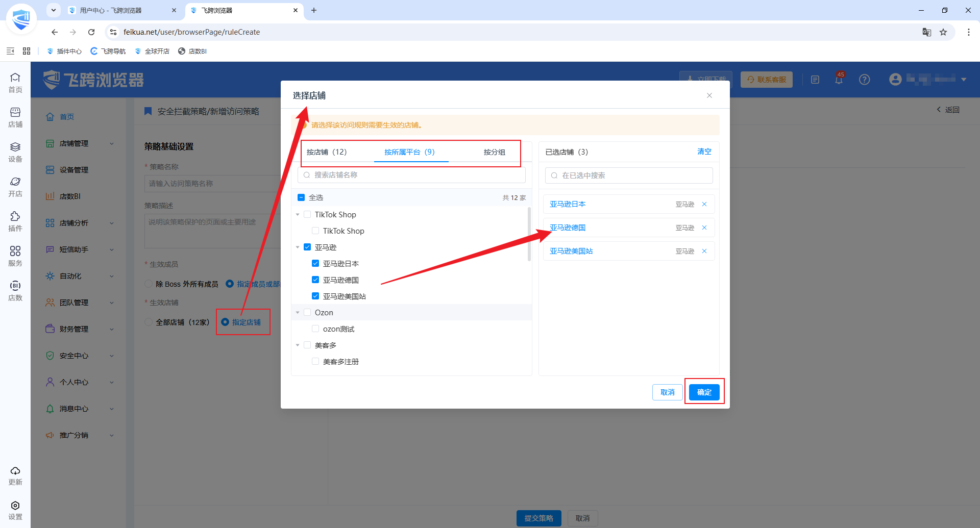Viewport: 980px width, 528px height.
Task: Switch to the 按店铺 (12) tab
Action: pyautogui.click(x=327, y=152)
